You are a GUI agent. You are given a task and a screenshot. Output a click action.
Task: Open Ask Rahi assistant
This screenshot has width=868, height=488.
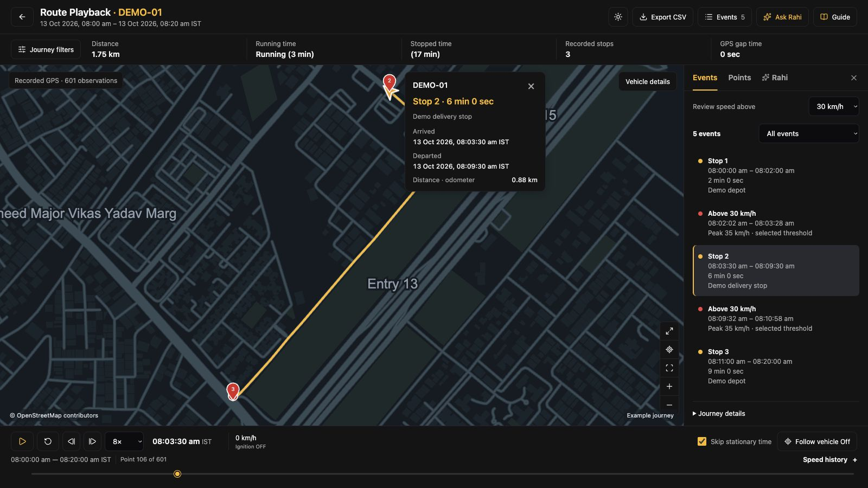coord(782,17)
